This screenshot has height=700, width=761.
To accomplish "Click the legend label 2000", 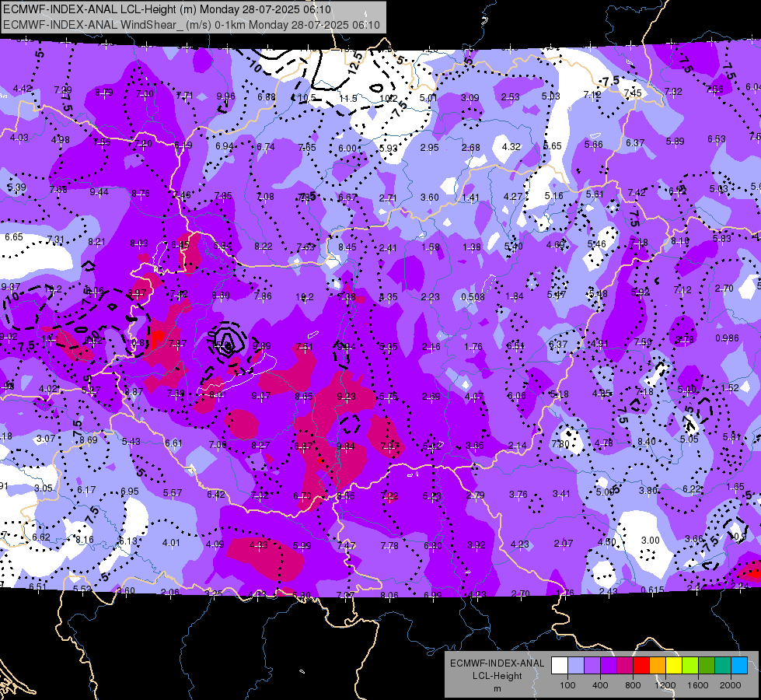I will point(731,685).
